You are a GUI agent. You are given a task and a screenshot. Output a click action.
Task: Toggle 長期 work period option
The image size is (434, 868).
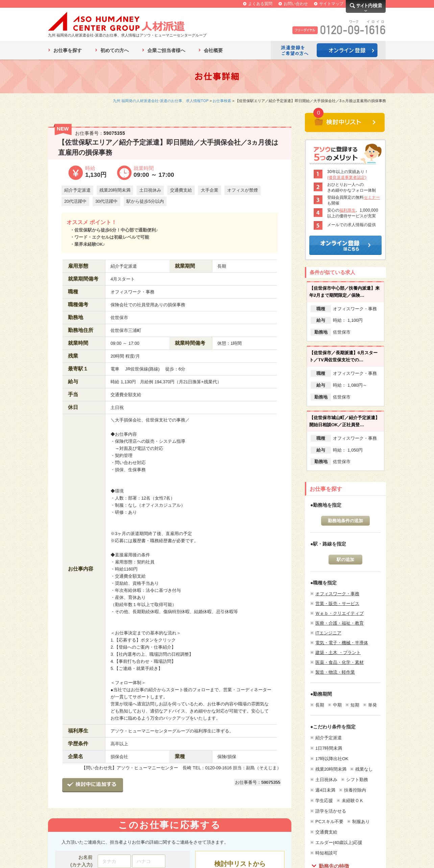click(x=317, y=705)
